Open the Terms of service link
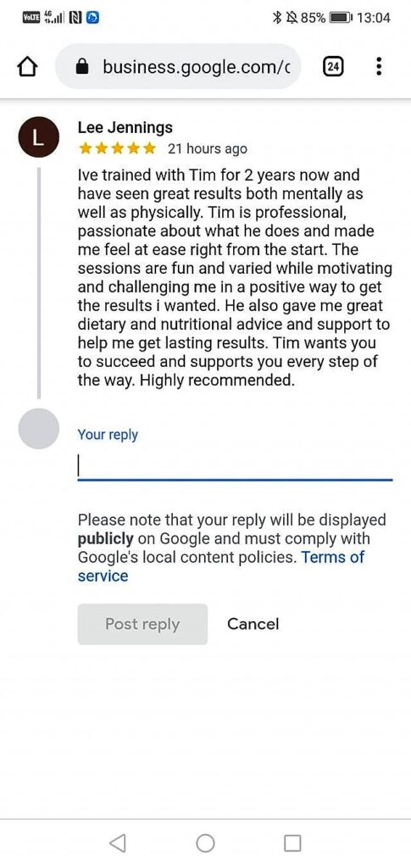The image size is (411, 868). 221,566
